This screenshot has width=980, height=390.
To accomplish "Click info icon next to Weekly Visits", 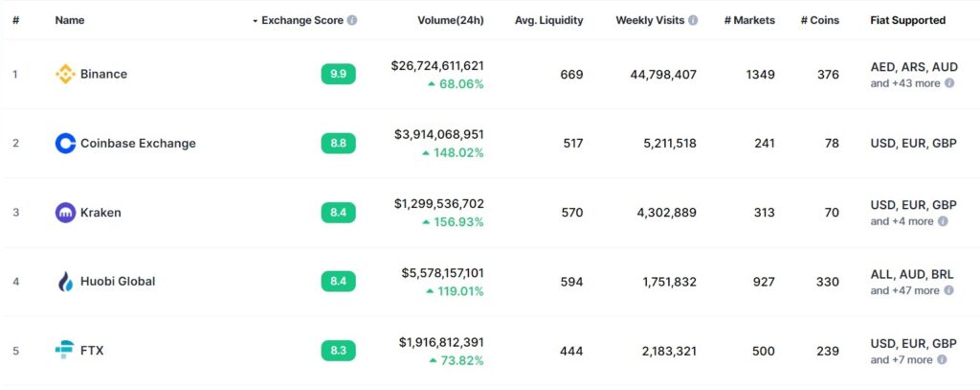I will pyautogui.click(x=693, y=20).
